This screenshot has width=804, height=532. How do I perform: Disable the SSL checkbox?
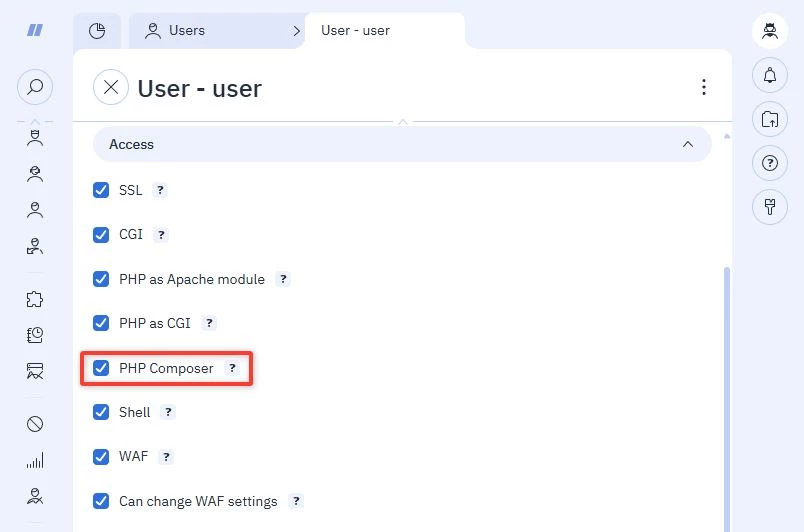[101, 190]
